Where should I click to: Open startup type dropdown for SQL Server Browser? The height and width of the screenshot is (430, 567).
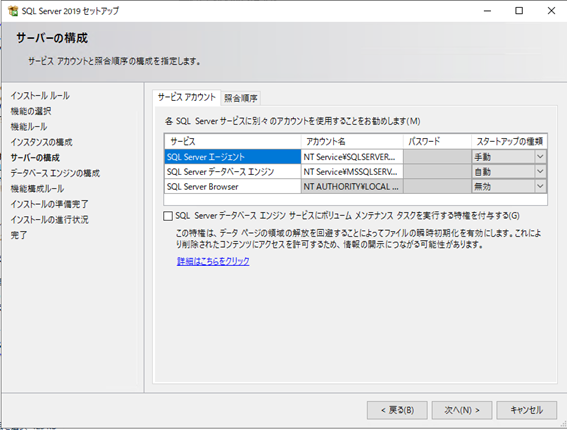(x=540, y=186)
